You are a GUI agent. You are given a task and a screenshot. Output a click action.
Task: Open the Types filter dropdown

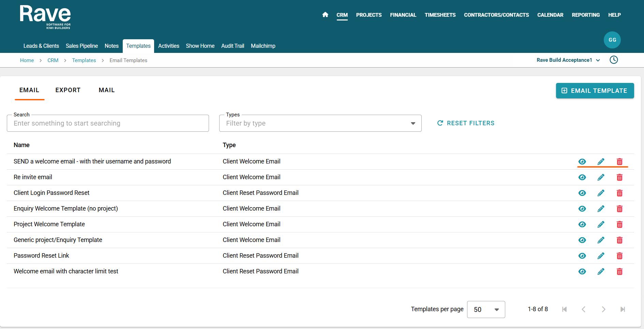[320, 123]
